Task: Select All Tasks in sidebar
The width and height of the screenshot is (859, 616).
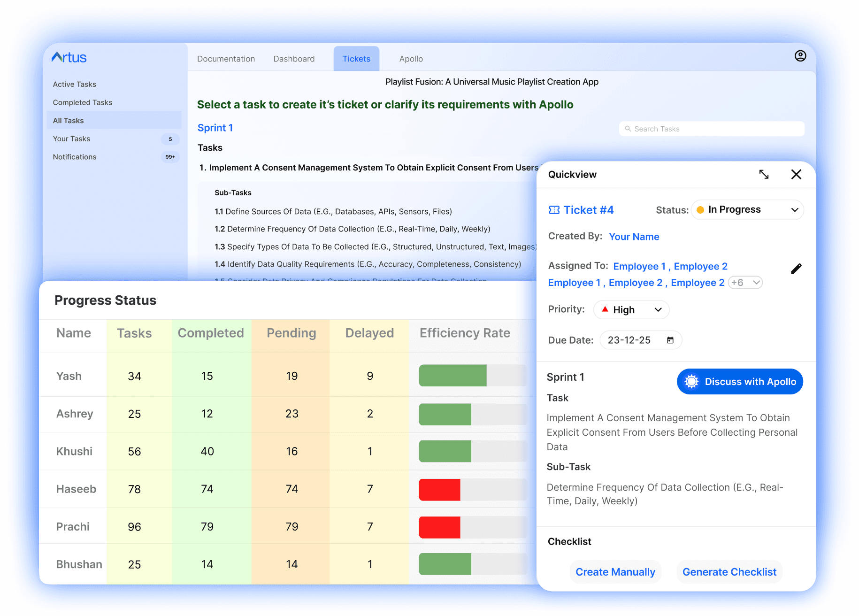Action: point(114,120)
